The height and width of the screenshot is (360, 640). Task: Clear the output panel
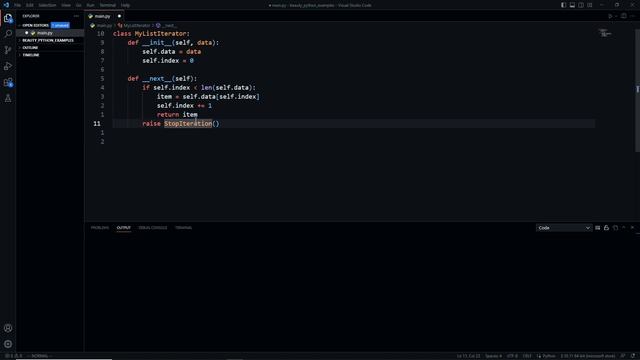[x=598, y=228]
